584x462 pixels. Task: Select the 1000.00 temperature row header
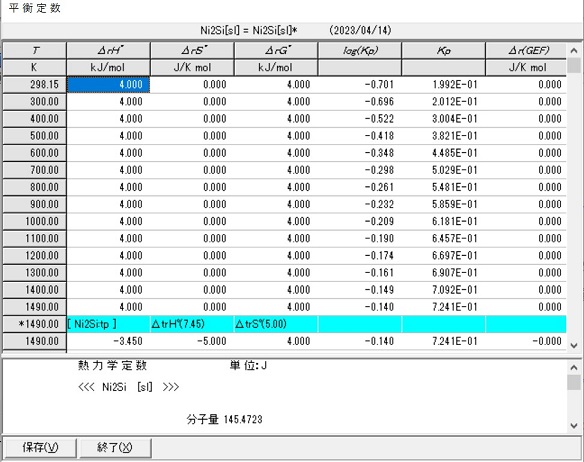tap(35, 222)
